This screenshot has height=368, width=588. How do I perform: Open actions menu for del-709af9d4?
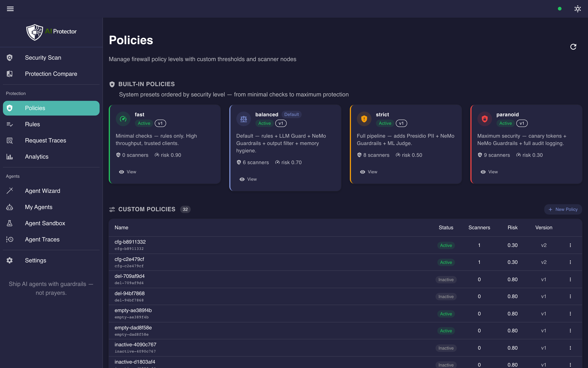coord(570,279)
